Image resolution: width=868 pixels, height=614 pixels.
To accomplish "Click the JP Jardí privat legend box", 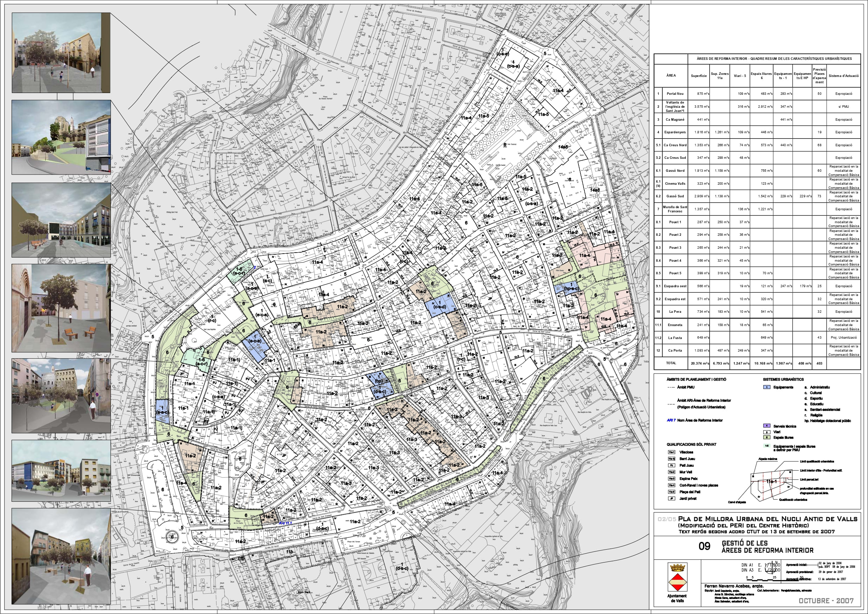I will (671, 499).
